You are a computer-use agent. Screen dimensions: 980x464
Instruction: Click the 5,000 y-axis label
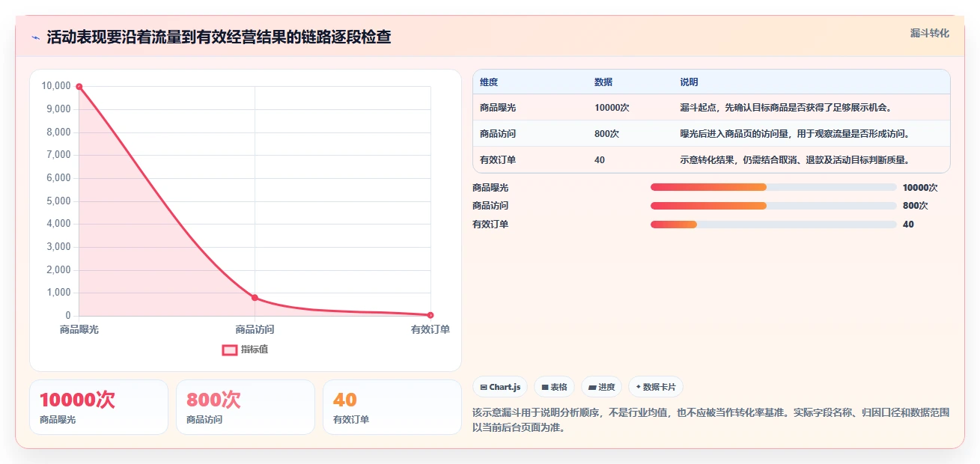(58, 201)
